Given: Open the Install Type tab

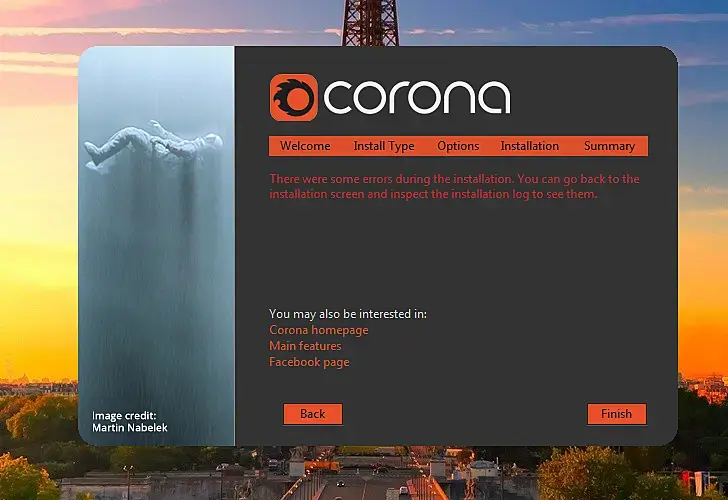Looking at the screenshot, I should click(384, 146).
